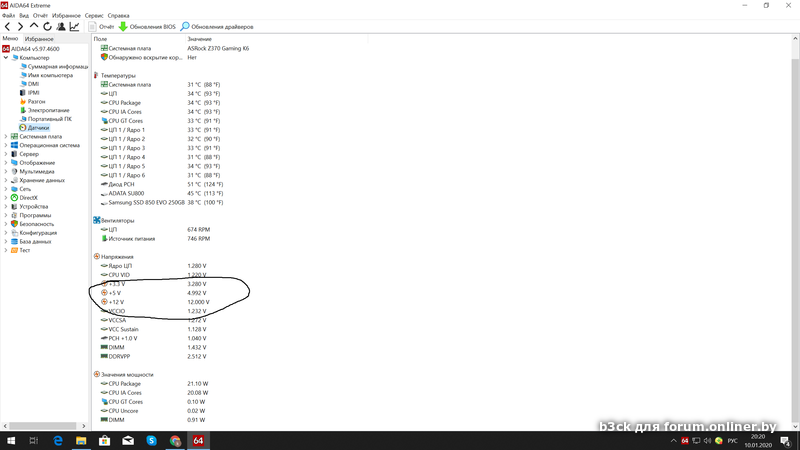Expand the Мультимедиа tree node
This screenshot has height=450, width=800.
pos(6,171)
